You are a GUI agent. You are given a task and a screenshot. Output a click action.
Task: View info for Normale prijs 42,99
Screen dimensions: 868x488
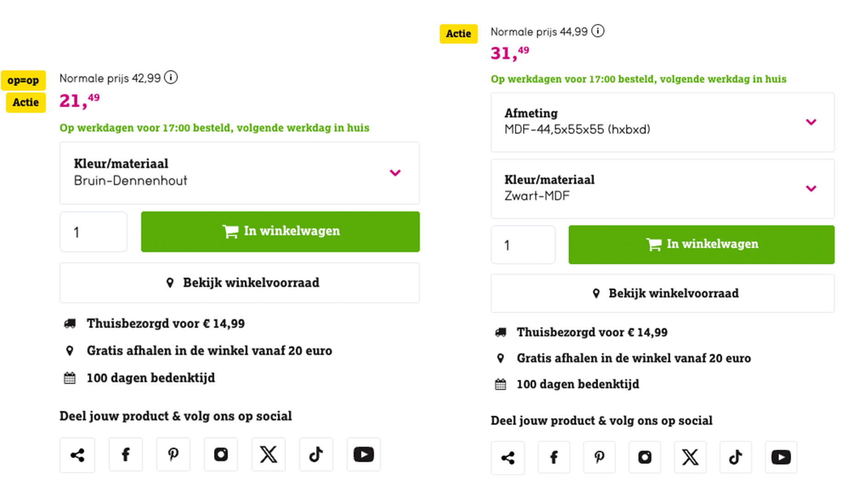171,78
